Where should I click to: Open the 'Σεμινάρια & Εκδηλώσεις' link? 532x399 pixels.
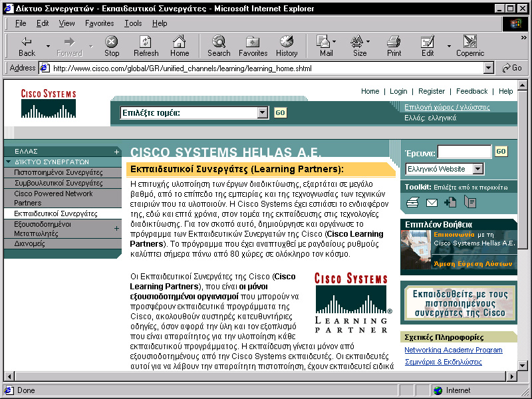point(443,362)
